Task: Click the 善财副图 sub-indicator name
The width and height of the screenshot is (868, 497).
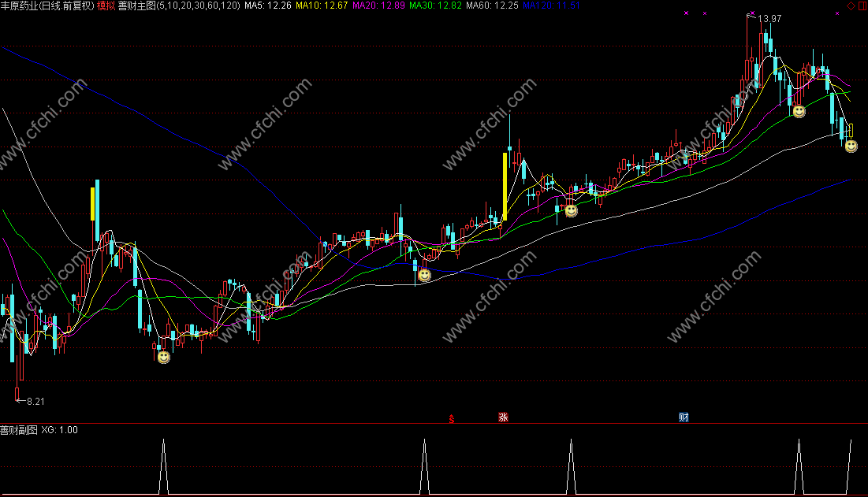Action: pyautogui.click(x=19, y=430)
